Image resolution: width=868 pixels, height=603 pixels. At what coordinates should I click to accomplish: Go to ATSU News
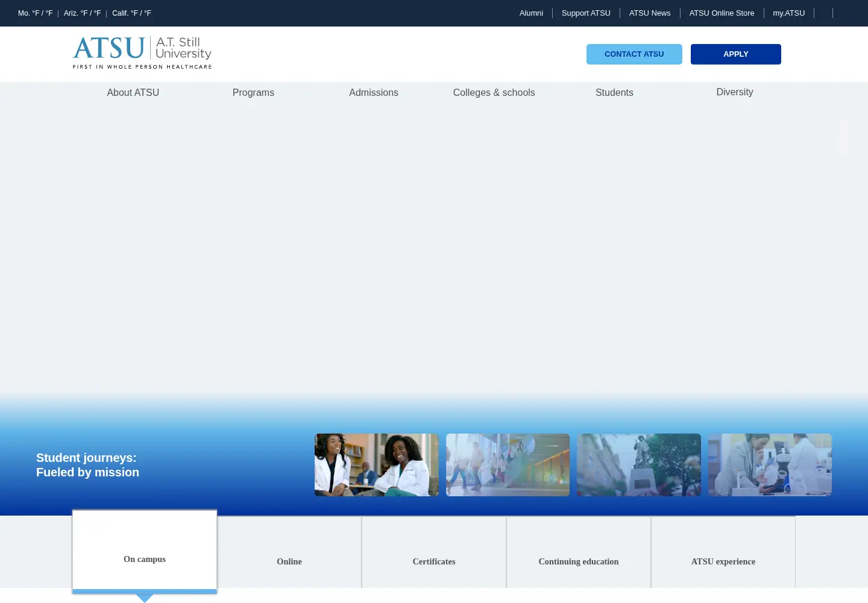[x=650, y=13]
